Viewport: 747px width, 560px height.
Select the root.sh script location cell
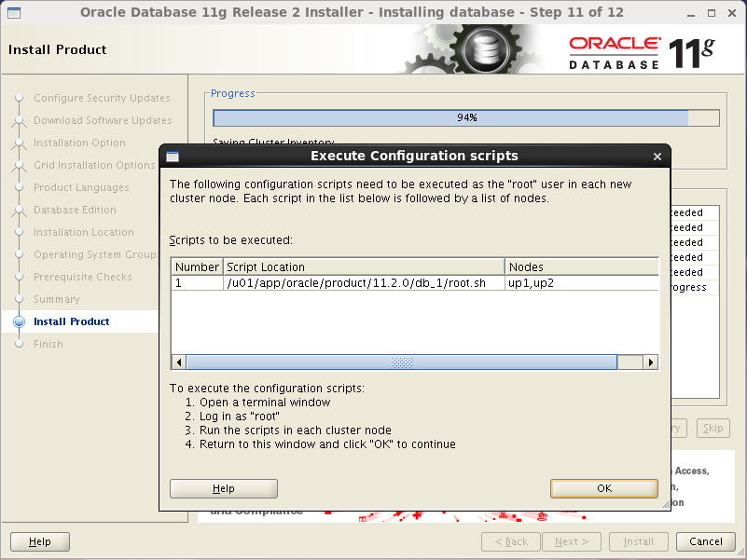(x=364, y=283)
